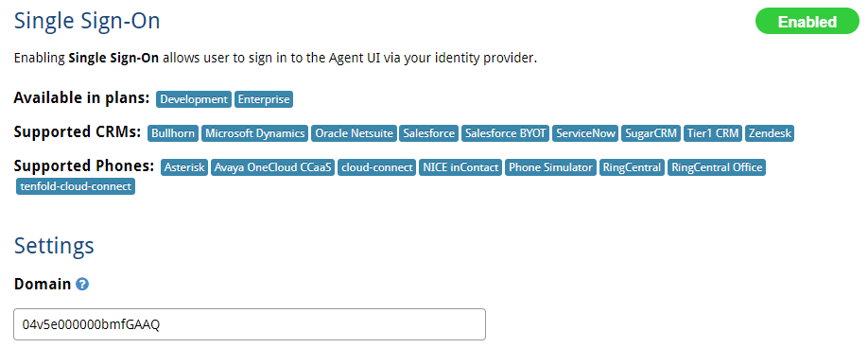Click the Asterisk phone tag
Viewport: 868px width, 348px height.
click(184, 167)
